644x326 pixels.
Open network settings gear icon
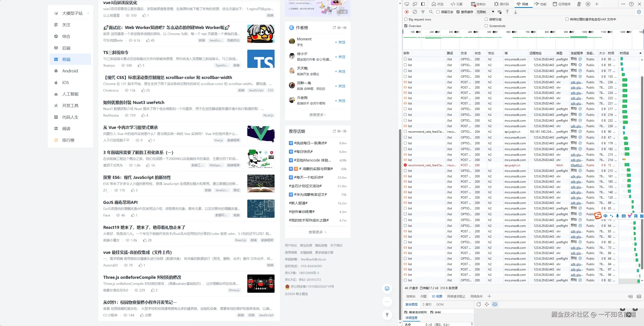pyautogui.click(x=639, y=12)
